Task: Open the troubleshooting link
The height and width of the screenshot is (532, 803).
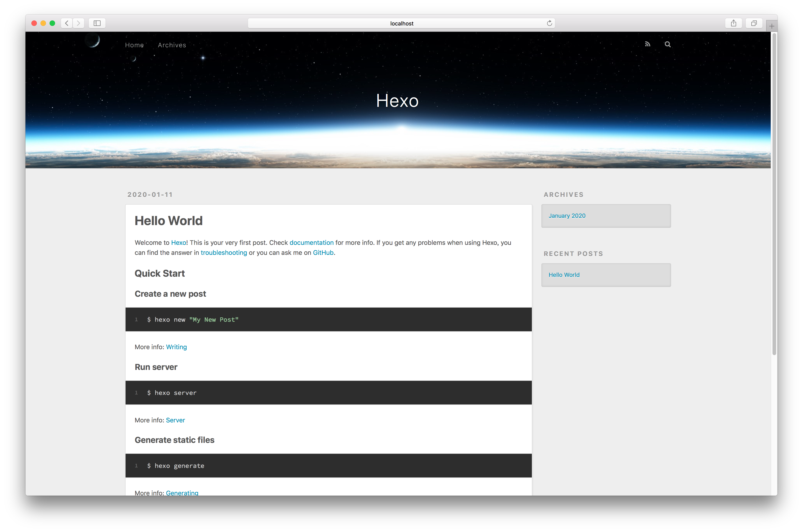Action: 224,253
